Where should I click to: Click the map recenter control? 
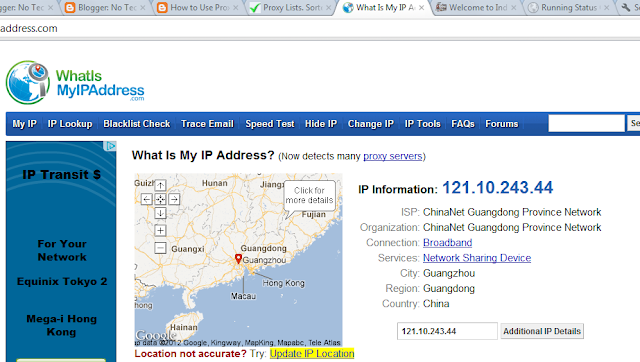point(160,199)
